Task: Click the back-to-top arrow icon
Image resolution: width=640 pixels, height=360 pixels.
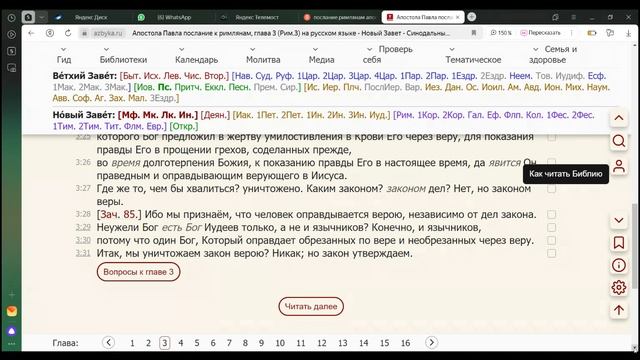Action: click(x=619, y=310)
